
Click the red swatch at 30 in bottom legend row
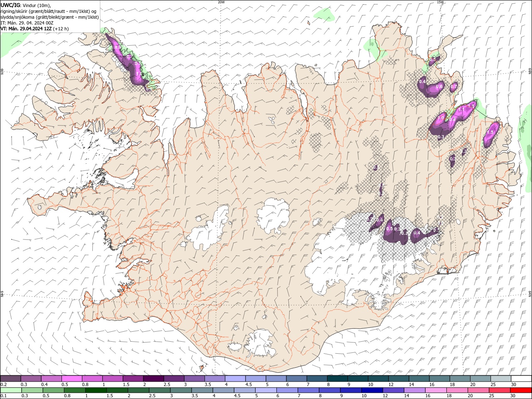[520, 390]
